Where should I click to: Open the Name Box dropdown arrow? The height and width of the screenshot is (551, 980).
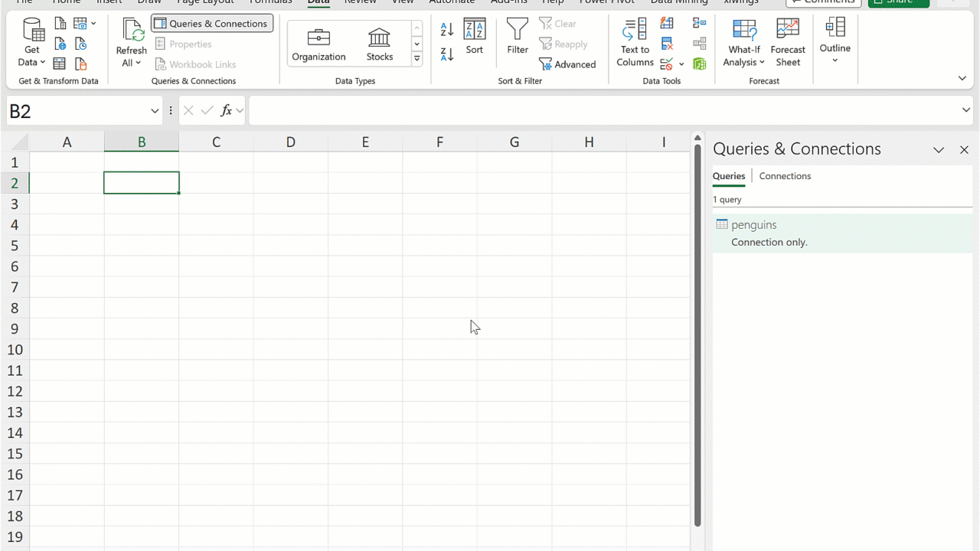[155, 111]
